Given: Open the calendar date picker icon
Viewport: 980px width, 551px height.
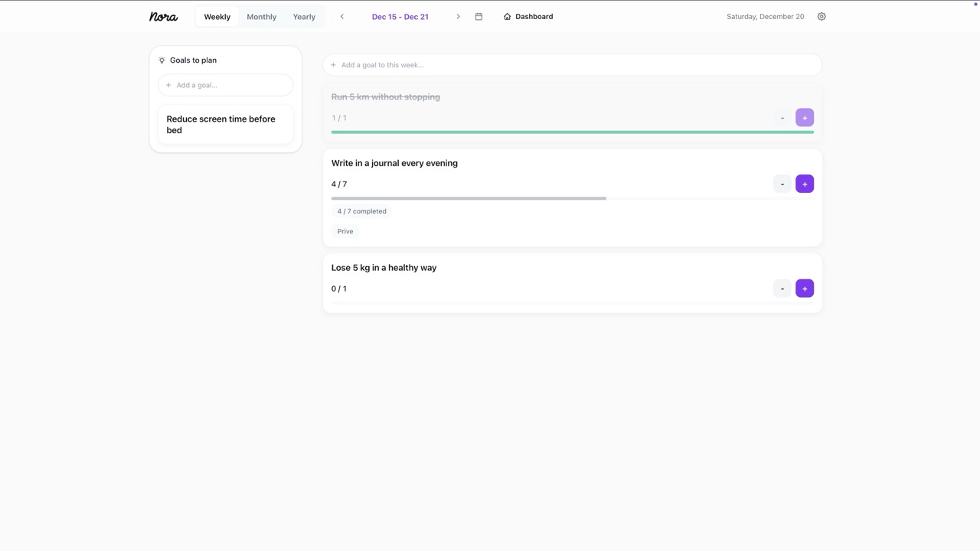Looking at the screenshot, I should coord(479,17).
